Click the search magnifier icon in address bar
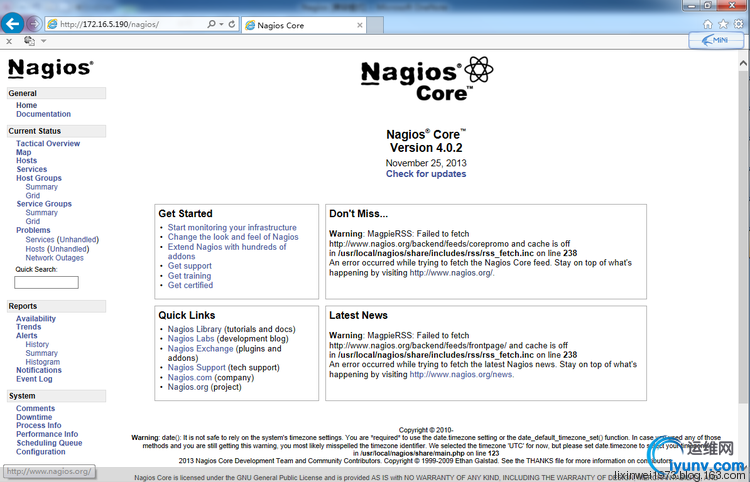This screenshot has width=750, height=482. (211, 24)
